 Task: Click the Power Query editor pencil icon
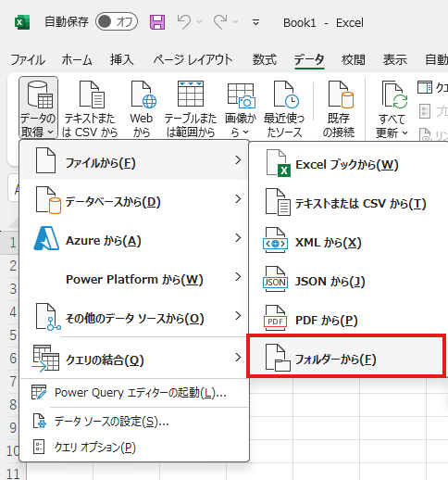(x=39, y=392)
